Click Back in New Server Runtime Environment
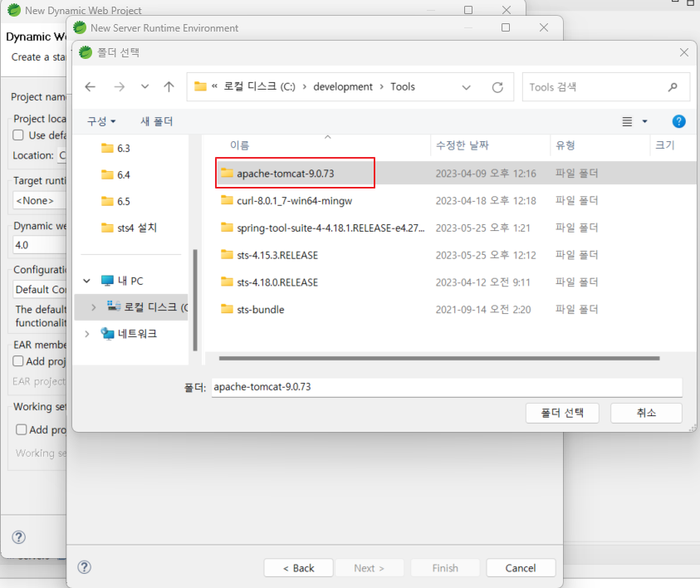This screenshot has width=700, height=588. pos(298,568)
